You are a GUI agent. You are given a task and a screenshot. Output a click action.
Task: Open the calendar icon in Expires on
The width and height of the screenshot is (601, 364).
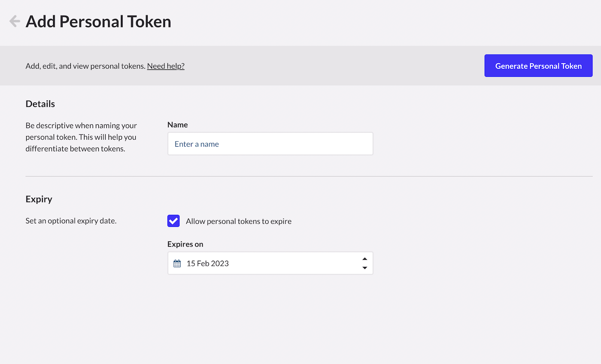tap(177, 263)
